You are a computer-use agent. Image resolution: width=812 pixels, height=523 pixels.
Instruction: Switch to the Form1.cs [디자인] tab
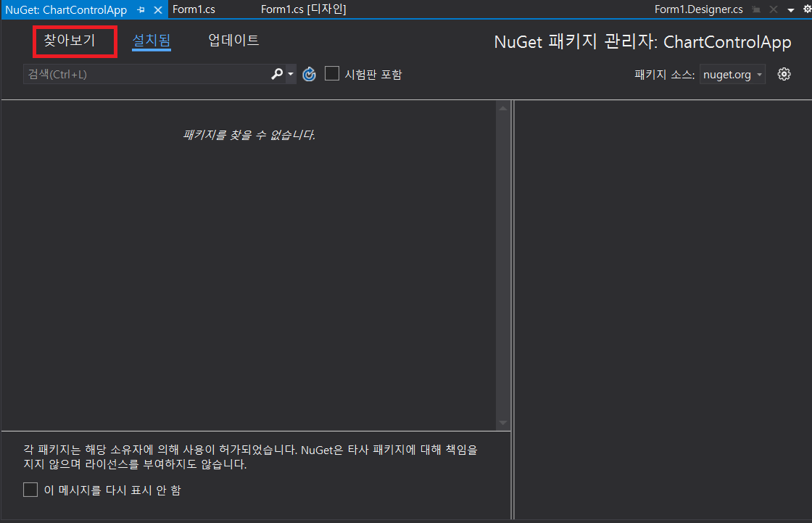tap(304, 9)
